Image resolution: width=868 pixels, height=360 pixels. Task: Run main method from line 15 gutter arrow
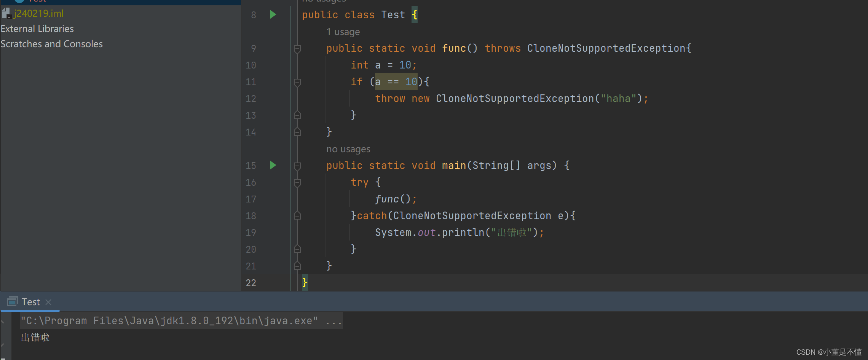273,165
